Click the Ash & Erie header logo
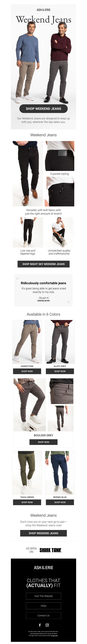 click(x=43, y=10)
